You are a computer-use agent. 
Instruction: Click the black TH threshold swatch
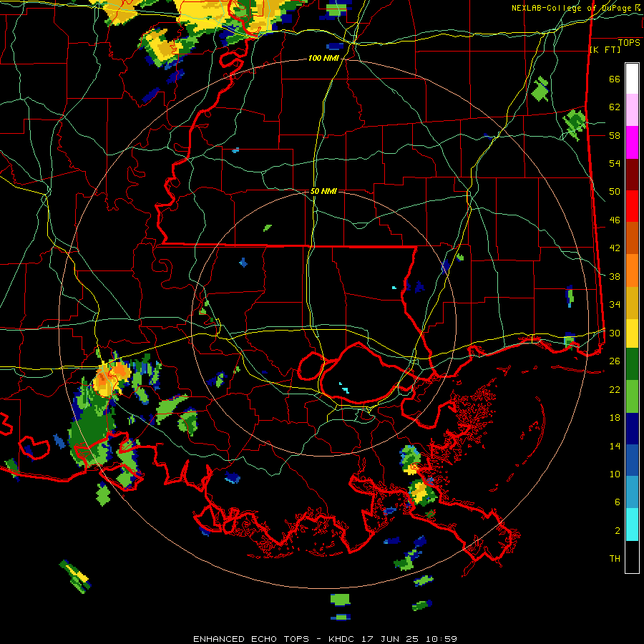click(x=632, y=557)
